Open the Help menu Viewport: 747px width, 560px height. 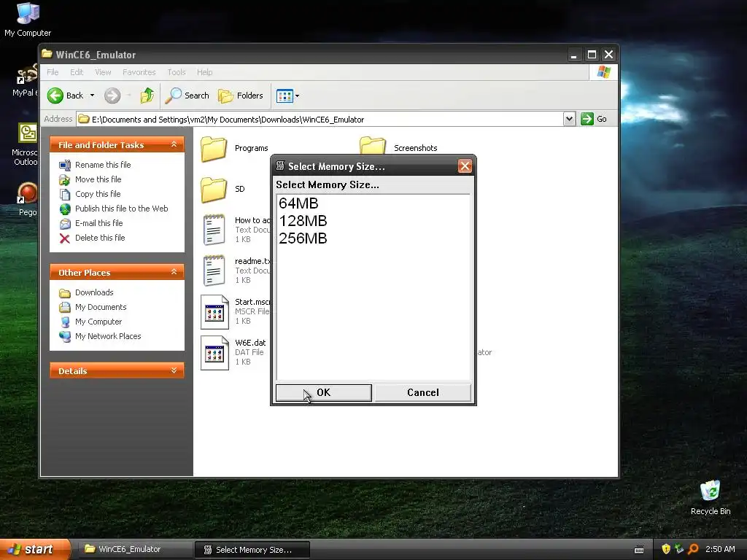point(204,72)
